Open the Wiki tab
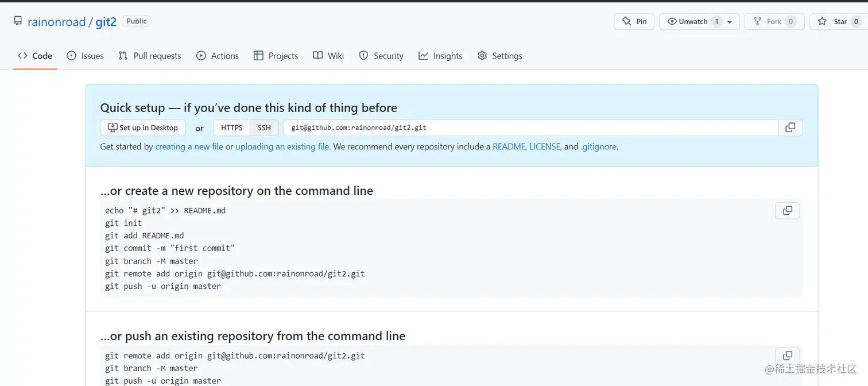Image resolution: width=868 pixels, height=386 pixels. pos(328,56)
